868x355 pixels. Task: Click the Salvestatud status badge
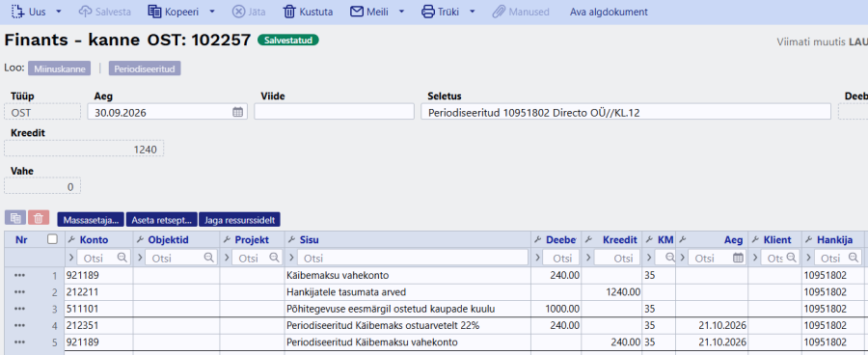(x=288, y=41)
